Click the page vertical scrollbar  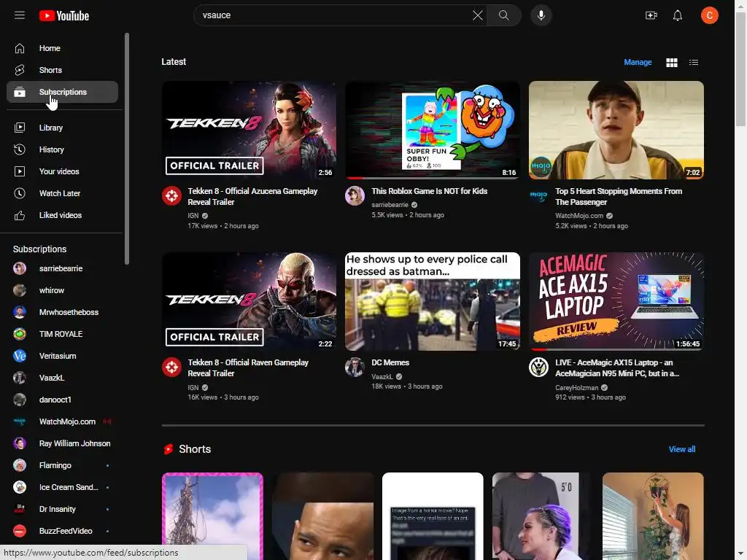[740, 69]
